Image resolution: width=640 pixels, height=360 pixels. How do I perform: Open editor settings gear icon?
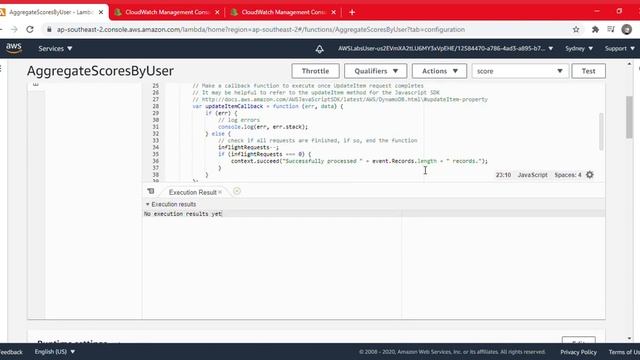click(x=590, y=175)
